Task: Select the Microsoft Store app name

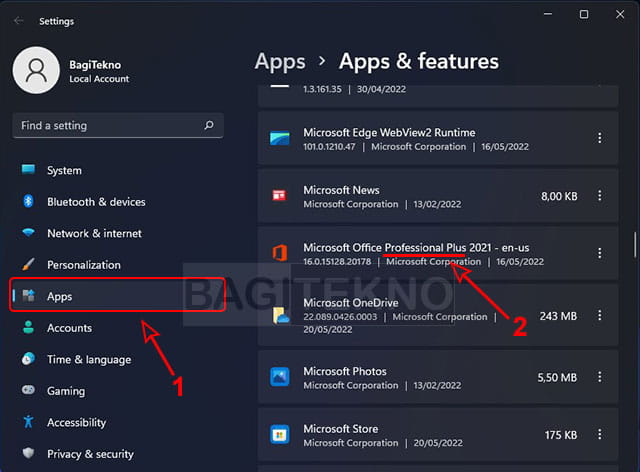Action: [x=340, y=429]
